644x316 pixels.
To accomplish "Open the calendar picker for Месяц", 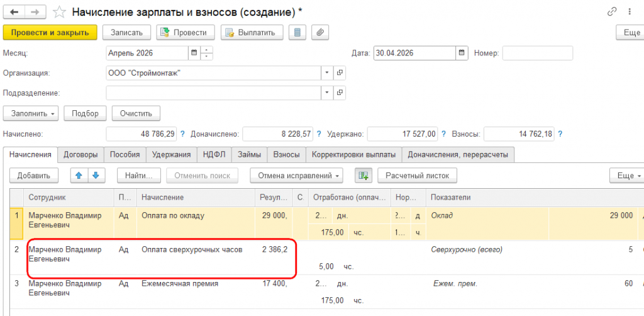I will [194, 53].
